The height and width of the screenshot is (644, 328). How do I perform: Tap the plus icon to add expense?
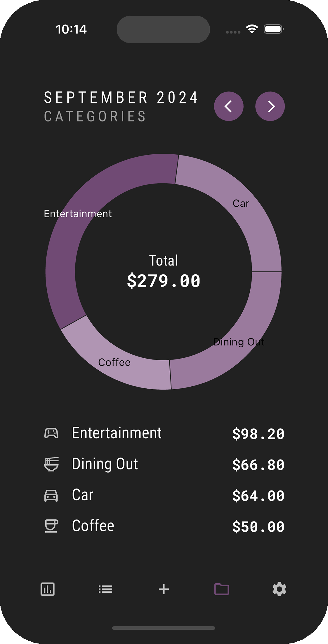click(164, 589)
